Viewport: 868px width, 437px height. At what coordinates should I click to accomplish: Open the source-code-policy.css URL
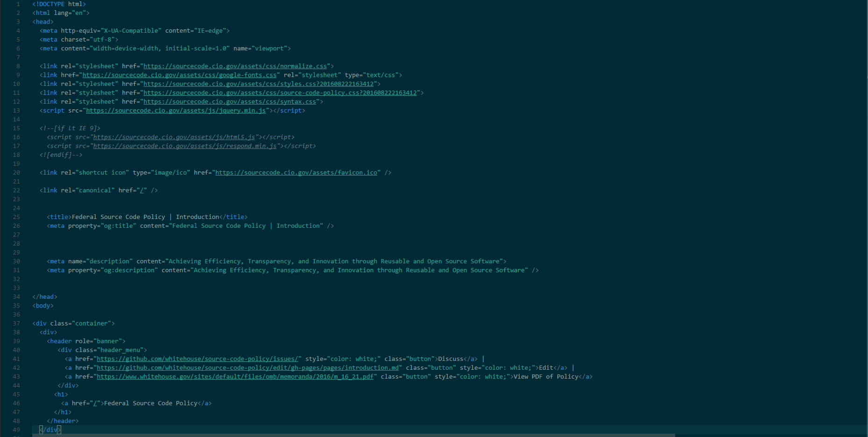point(280,93)
